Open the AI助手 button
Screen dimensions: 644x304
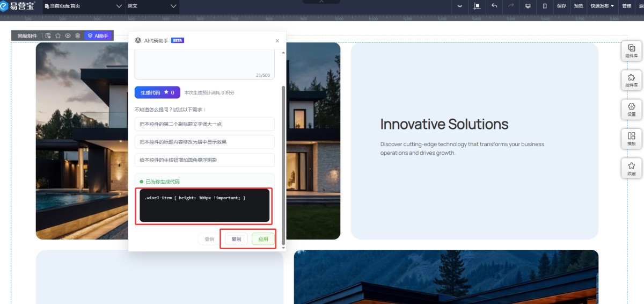click(x=98, y=36)
